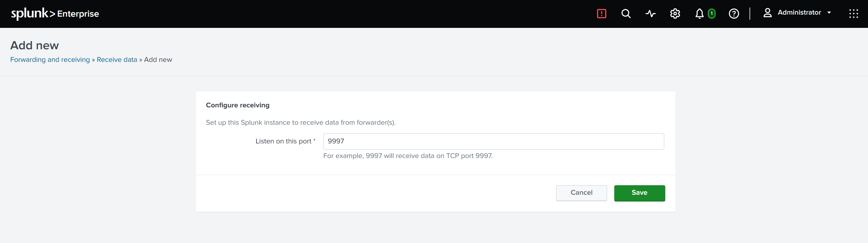This screenshot has height=243, width=868.
Task: Open the Receive data breadcrumb link
Action: click(117, 59)
